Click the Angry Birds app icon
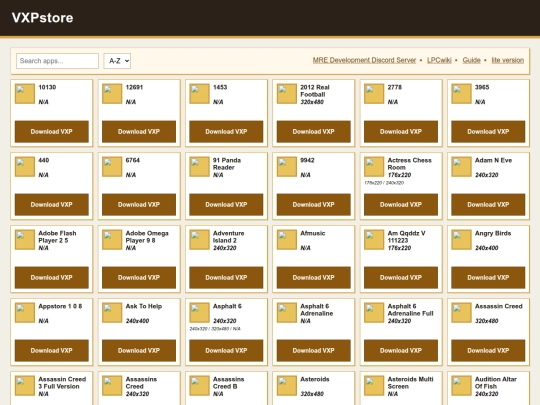540x405 pixels. point(461,240)
